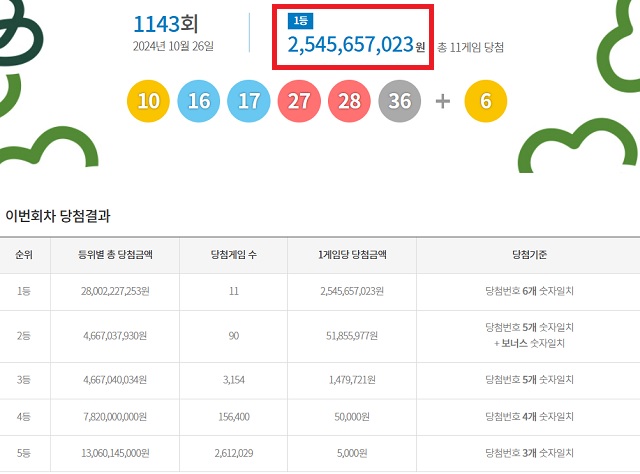
Task: Click the yellow bonus ball 6
Action: click(486, 101)
